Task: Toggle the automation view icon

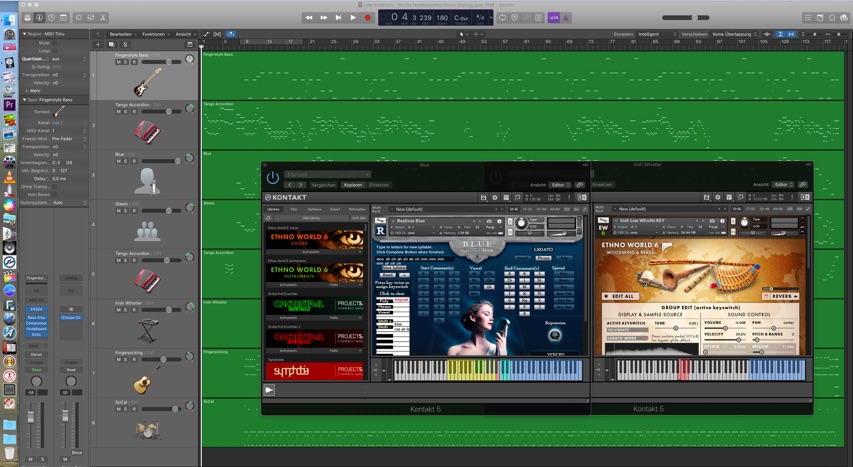Action: tap(206, 34)
